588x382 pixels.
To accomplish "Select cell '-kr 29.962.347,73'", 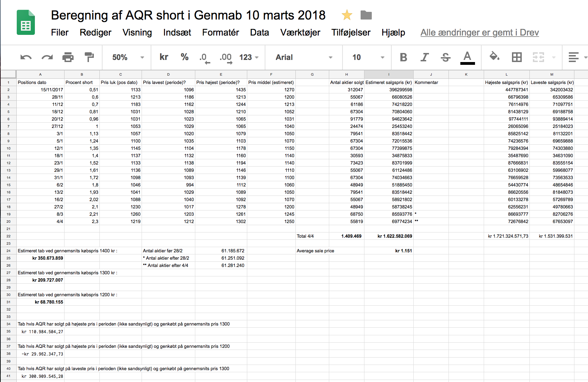I will [x=40, y=354].
